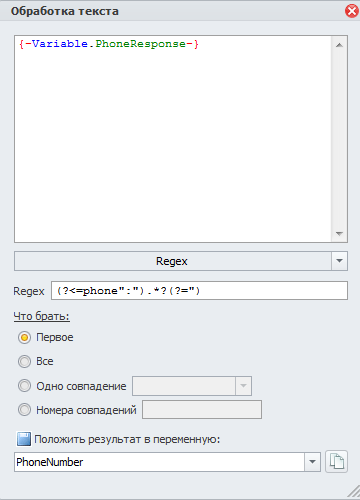Focus the Regex pattern input field

pyautogui.click(x=199, y=290)
